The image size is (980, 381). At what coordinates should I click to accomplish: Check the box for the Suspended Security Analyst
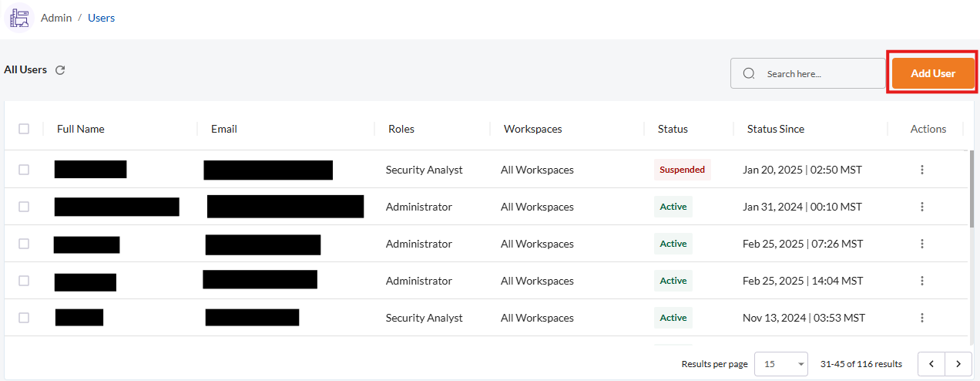[x=24, y=170]
